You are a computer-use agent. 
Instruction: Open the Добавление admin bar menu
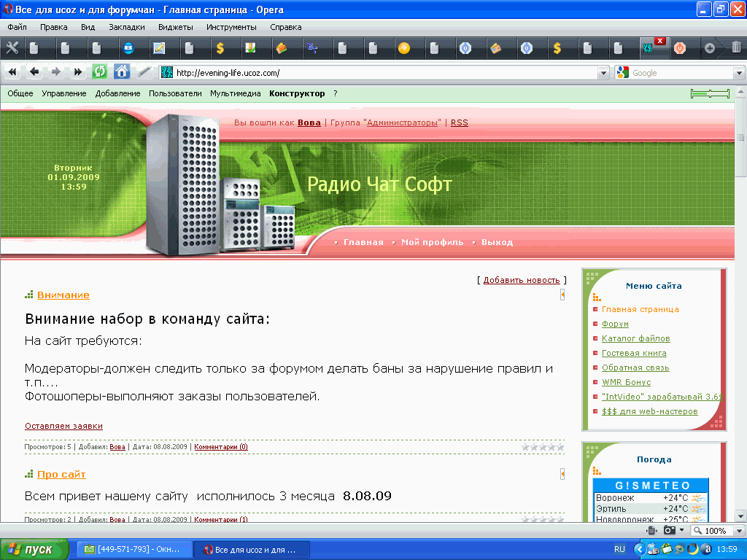pos(117,93)
